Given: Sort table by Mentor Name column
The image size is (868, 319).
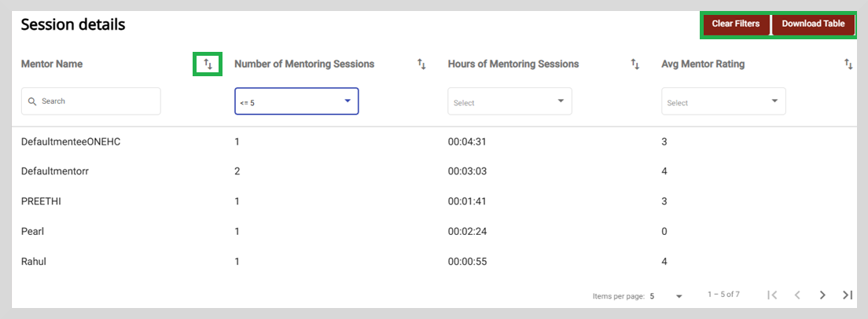Looking at the screenshot, I should (x=208, y=64).
